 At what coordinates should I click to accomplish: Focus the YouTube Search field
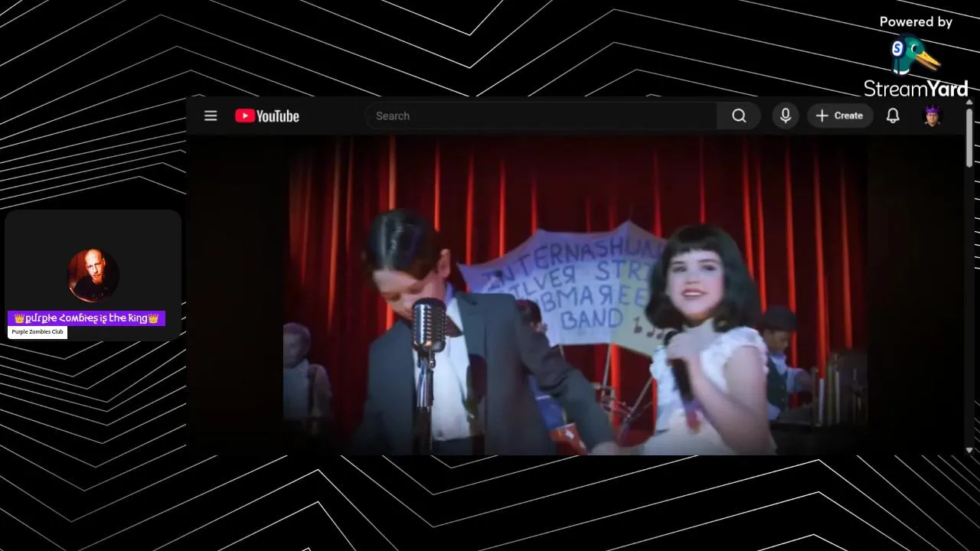click(x=541, y=116)
